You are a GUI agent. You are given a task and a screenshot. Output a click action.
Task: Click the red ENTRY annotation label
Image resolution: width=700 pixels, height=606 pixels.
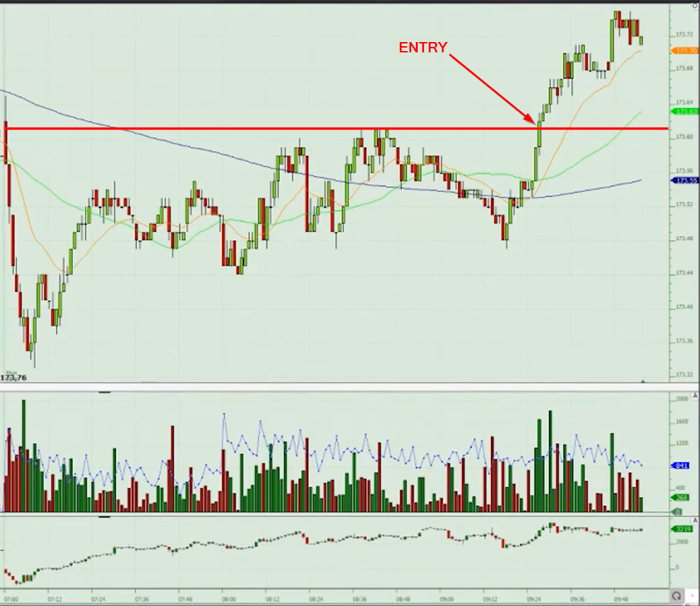pos(423,48)
